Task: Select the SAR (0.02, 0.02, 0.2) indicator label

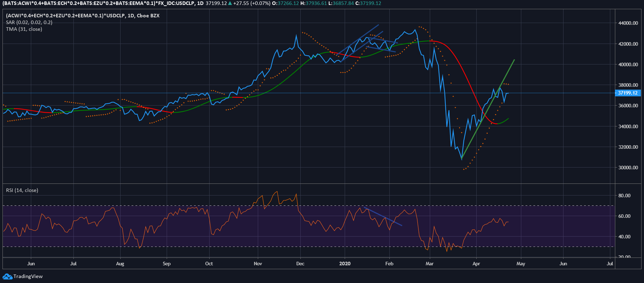Action: [x=29, y=22]
